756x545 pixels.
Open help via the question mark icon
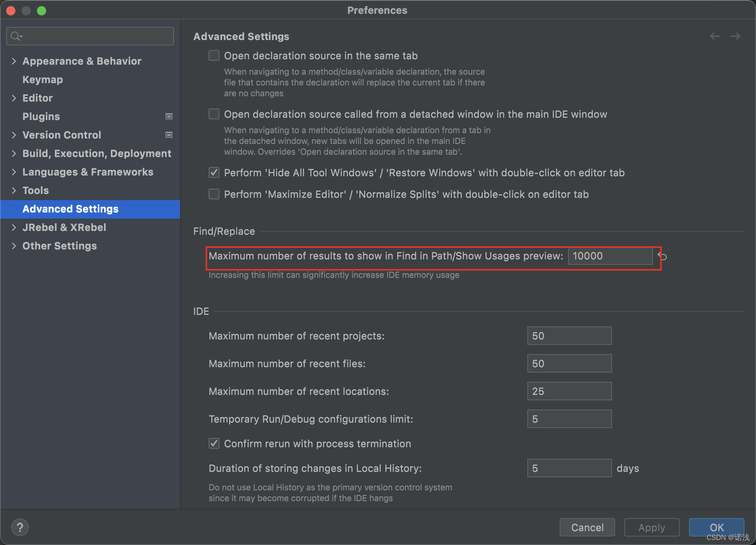pyautogui.click(x=20, y=527)
